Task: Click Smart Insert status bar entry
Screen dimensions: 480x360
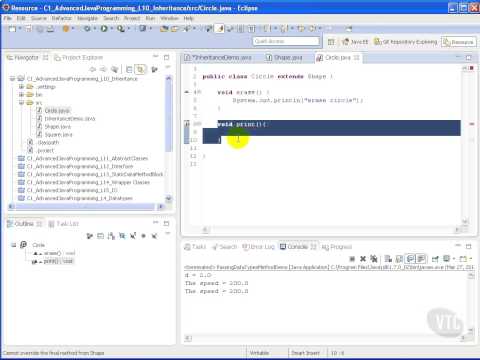Action: click(305, 353)
